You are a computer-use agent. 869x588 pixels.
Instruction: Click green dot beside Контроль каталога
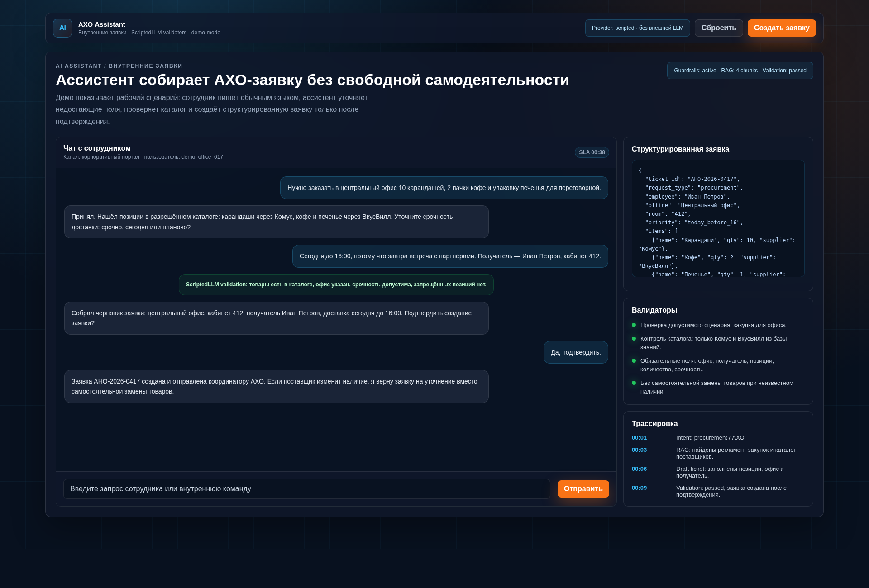click(x=634, y=339)
